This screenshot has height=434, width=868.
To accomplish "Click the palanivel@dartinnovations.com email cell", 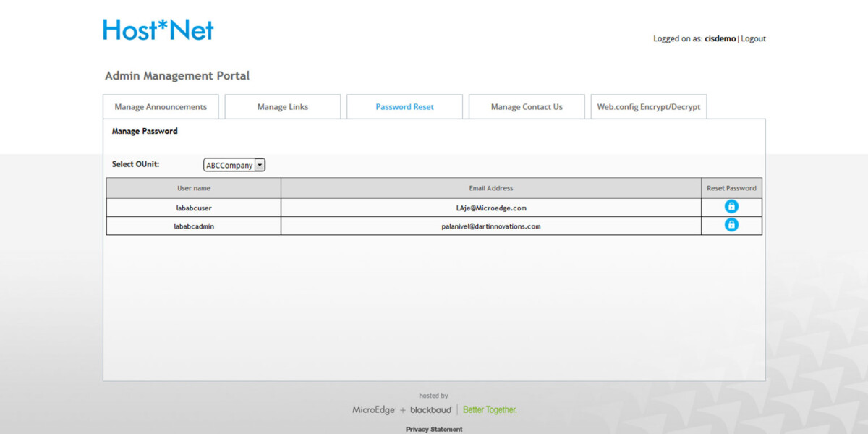I will click(491, 226).
